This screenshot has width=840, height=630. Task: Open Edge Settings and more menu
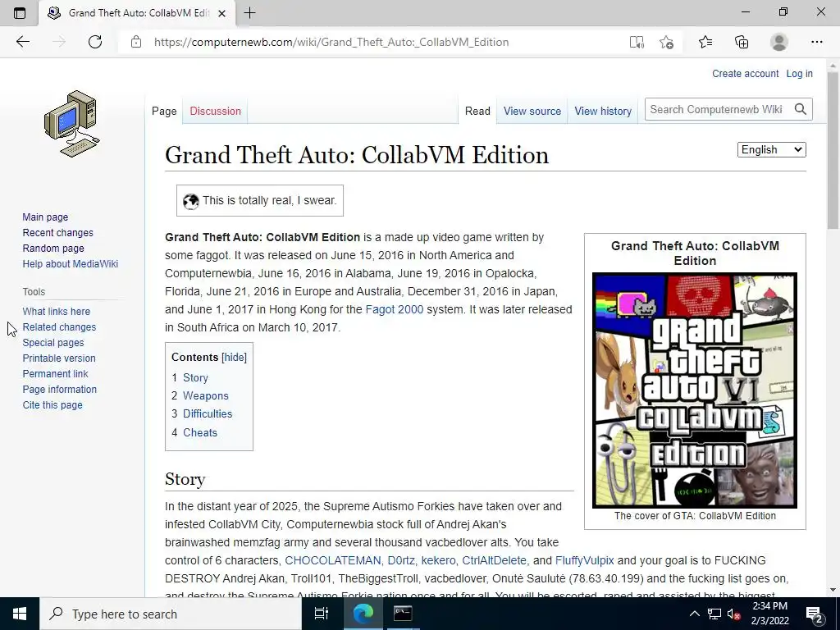[x=817, y=42]
